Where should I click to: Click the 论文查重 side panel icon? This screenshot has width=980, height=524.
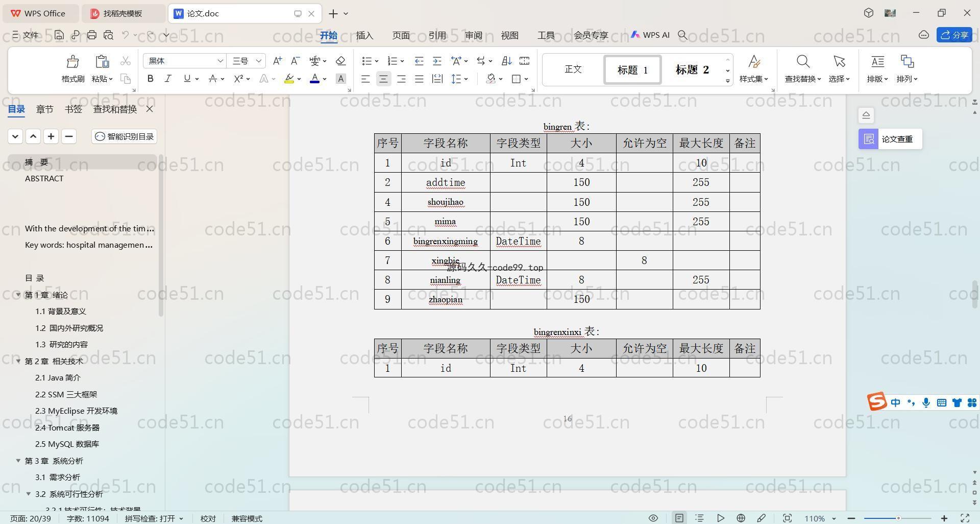(869, 139)
